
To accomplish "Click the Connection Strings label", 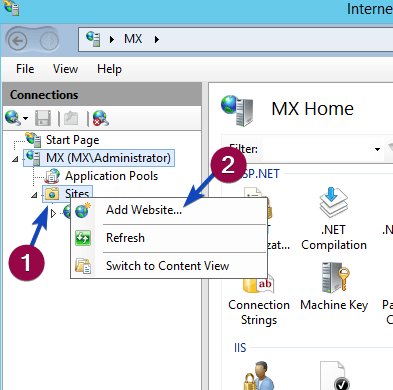I will (259, 312).
